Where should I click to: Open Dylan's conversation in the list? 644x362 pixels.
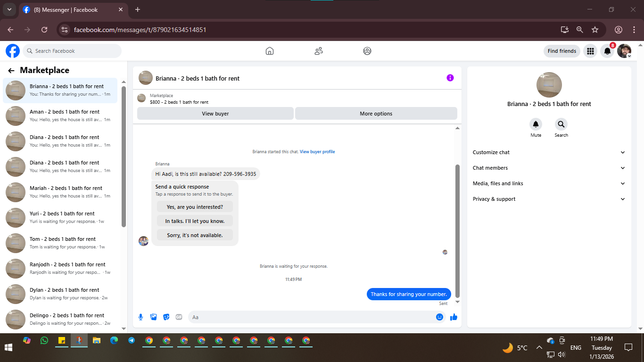[x=60, y=294]
